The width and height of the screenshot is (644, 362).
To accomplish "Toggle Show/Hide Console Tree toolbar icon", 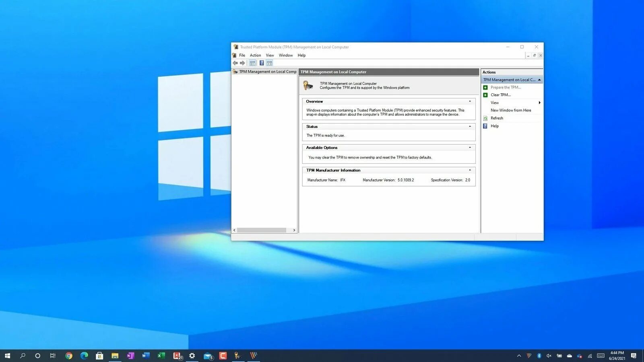I will pyautogui.click(x=252, y=63).
